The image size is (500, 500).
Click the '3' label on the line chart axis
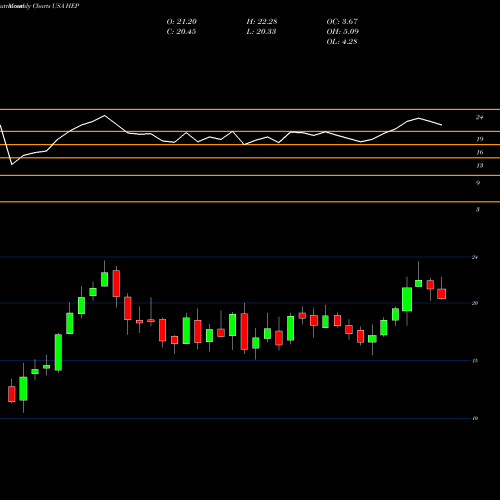478,210
